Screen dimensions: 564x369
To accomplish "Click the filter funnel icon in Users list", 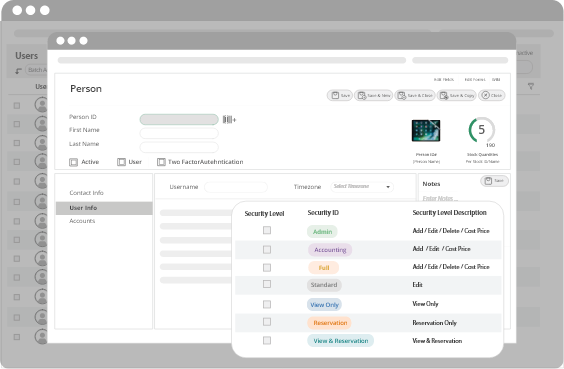I will (x=531, y=86).
